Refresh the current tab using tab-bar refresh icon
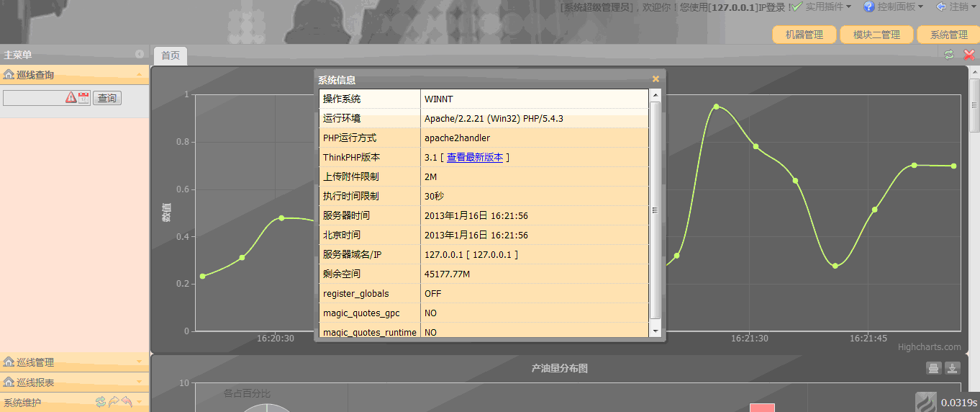The height and width of the screenshot is (412, 980). (x=949, y=55)
